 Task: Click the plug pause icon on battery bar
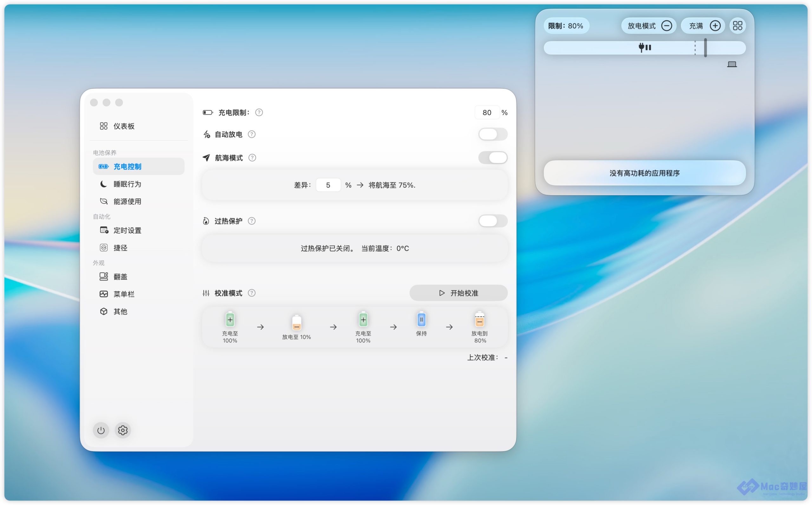(x=645, y=48)
